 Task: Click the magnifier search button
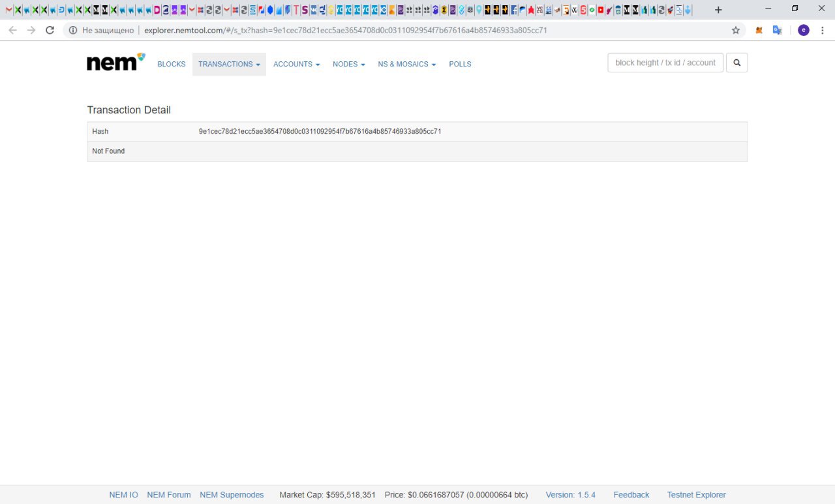736,63
